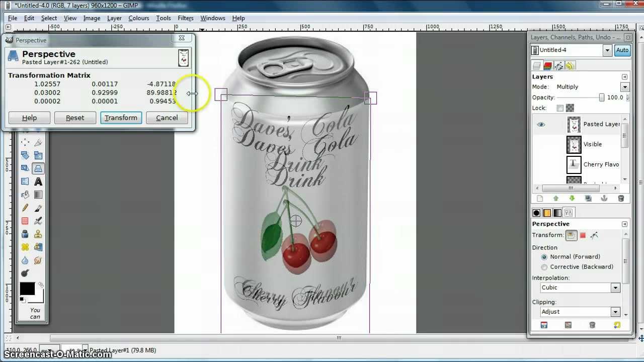Anchor the floating layer
Image resolution: width=644 pixels, height=362 pixels.
tap(604, 199)
